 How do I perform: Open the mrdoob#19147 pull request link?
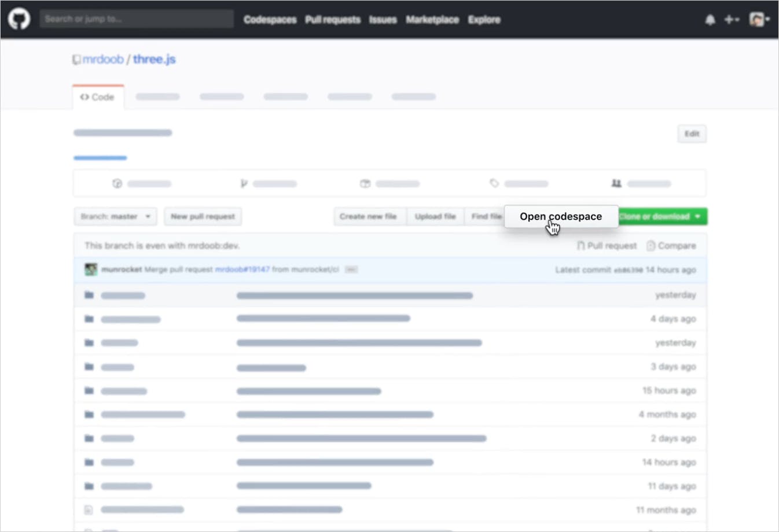click(x=242, y=269)
